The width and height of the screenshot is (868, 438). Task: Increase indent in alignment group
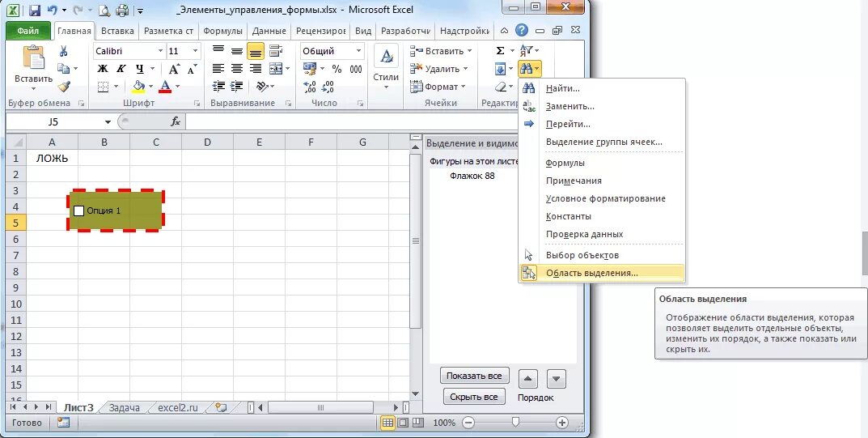(237, 87)
